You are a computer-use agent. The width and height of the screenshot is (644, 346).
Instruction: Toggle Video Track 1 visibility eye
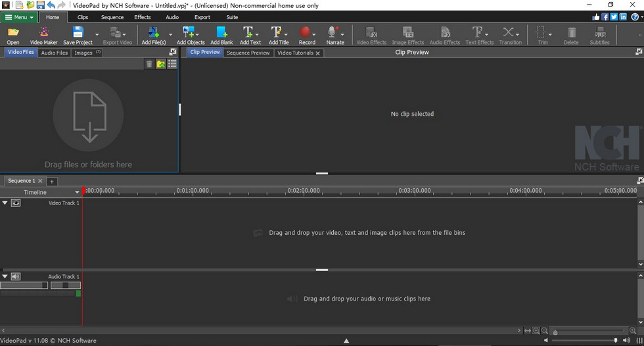click(16, 203)
